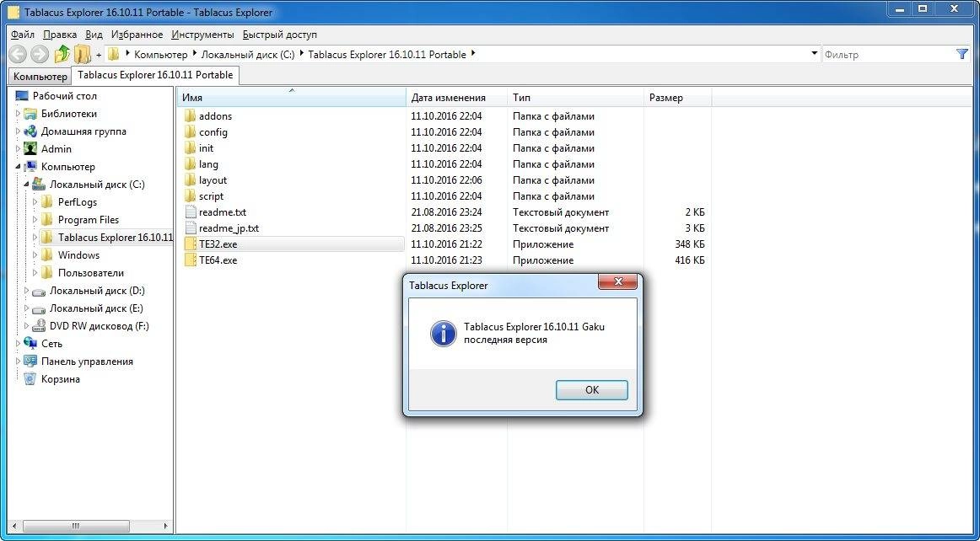Click the Сеть network icon
The width and height of the screenshot is (980, 541).
30,344
